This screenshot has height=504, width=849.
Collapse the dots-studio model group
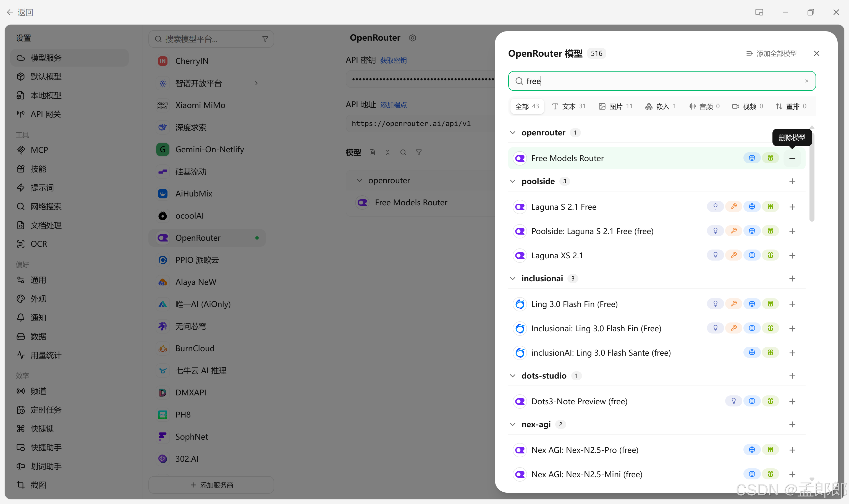coord(512,376)
